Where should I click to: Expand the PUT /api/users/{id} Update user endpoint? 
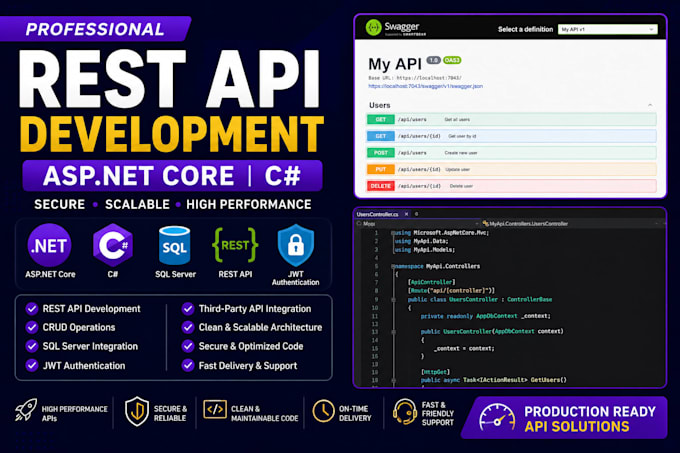pyautogui.click(x=511, y=169)
